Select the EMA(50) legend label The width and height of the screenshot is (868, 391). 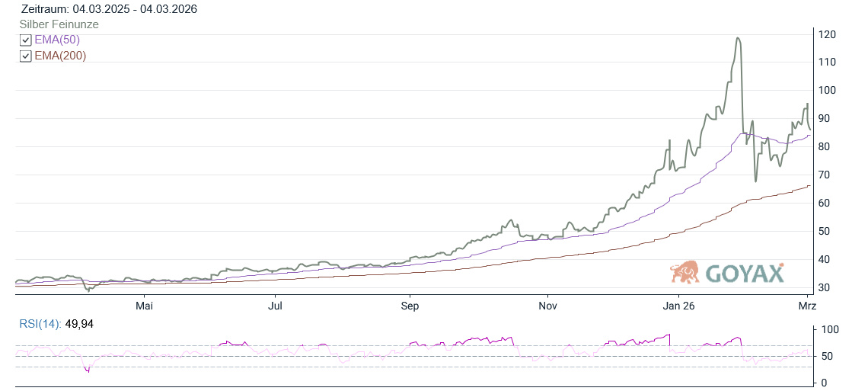[x=57, y=40]
